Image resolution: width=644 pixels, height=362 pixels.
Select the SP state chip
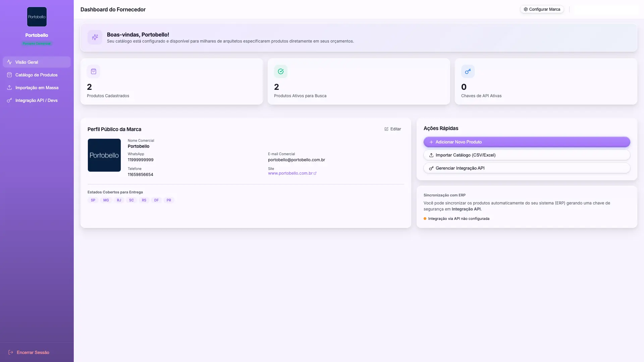(93, 200)
